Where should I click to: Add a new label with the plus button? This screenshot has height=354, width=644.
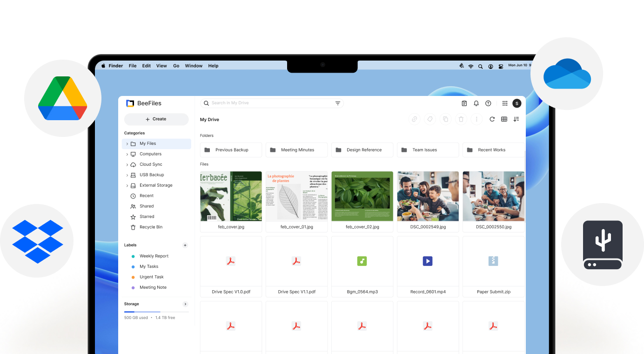click(x=185, y=245)
